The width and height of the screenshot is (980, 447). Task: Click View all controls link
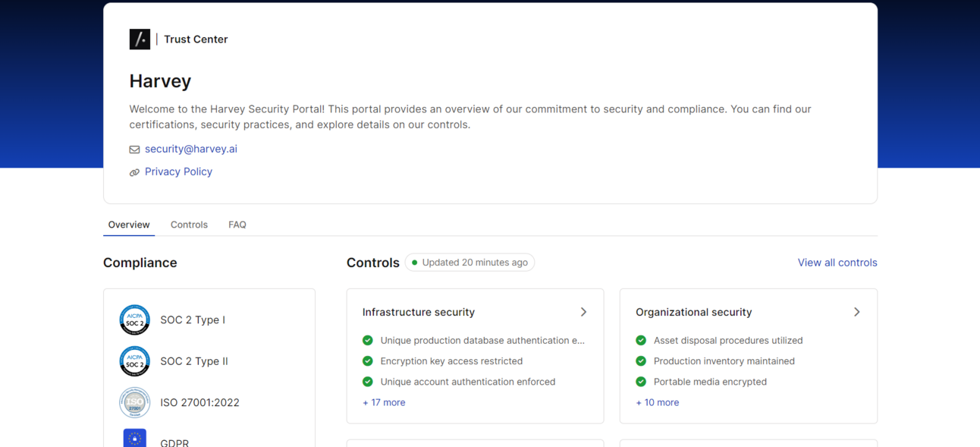(x=837, y=263)
